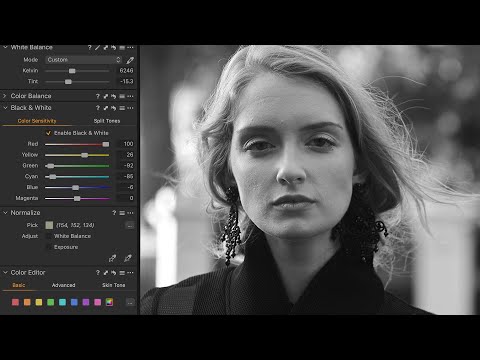The height and width of the screenshot is (360, 480).
Task: Select rainbow all-colors swatch in Color Editor
Action: [109, 302]
